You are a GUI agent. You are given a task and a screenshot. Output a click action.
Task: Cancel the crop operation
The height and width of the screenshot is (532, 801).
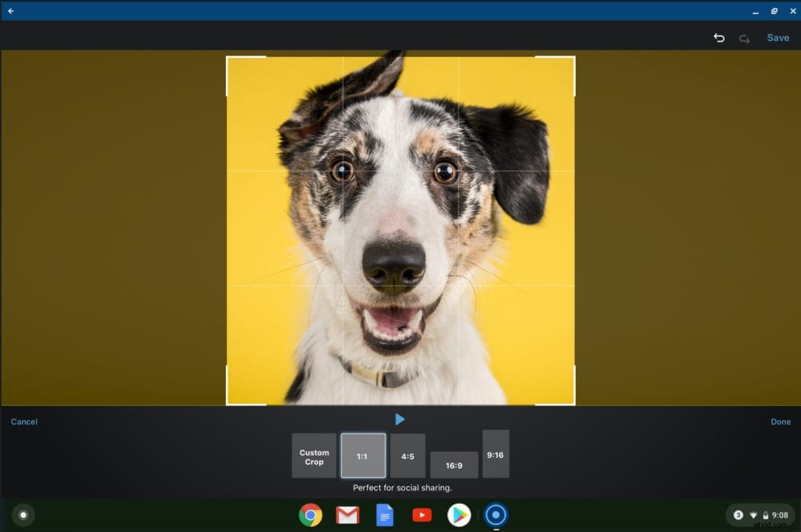23,422
